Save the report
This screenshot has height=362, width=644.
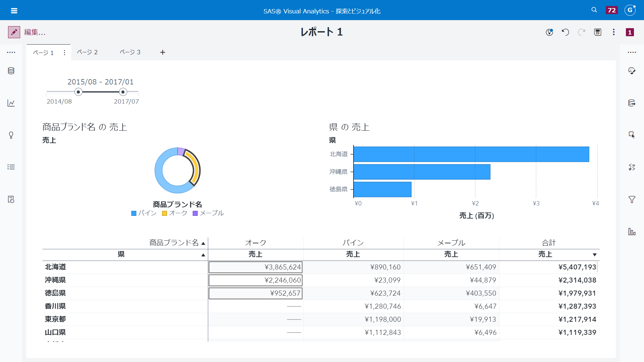(598, 32)
